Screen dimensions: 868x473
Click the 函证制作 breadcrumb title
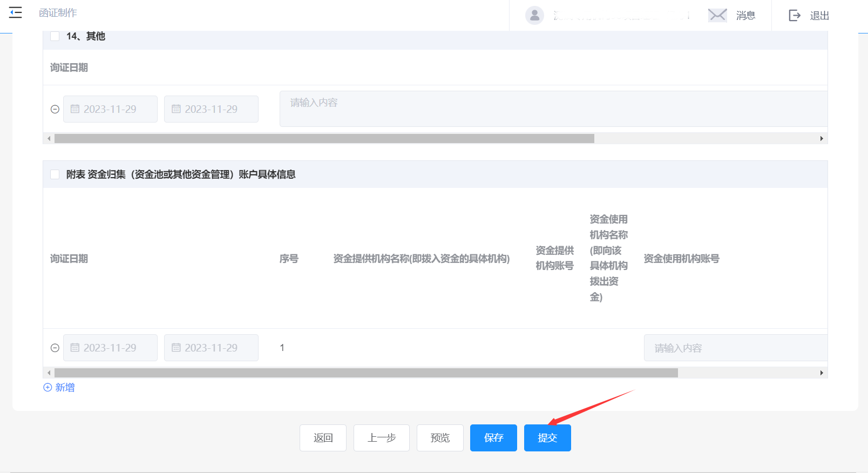click(x=58, y=12)
